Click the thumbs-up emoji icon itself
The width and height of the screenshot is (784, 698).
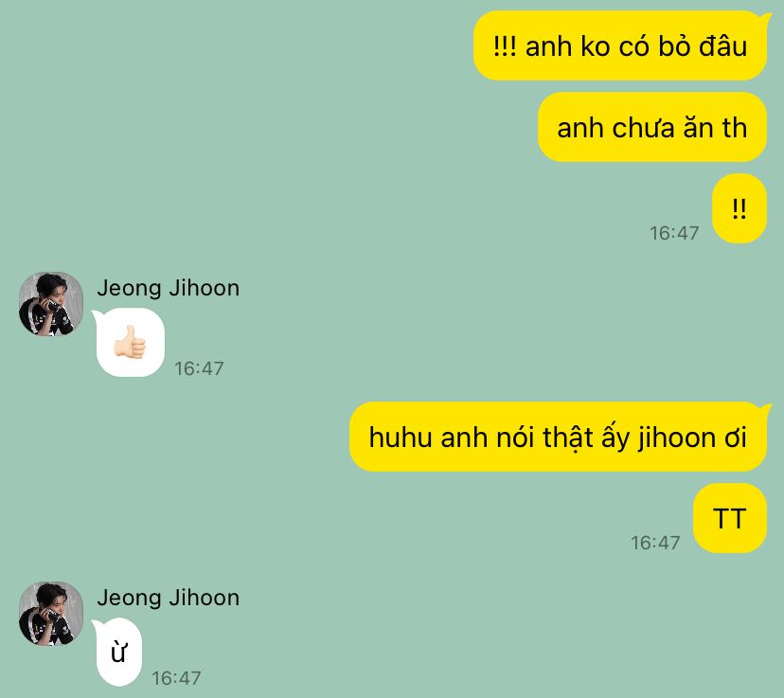130,343
